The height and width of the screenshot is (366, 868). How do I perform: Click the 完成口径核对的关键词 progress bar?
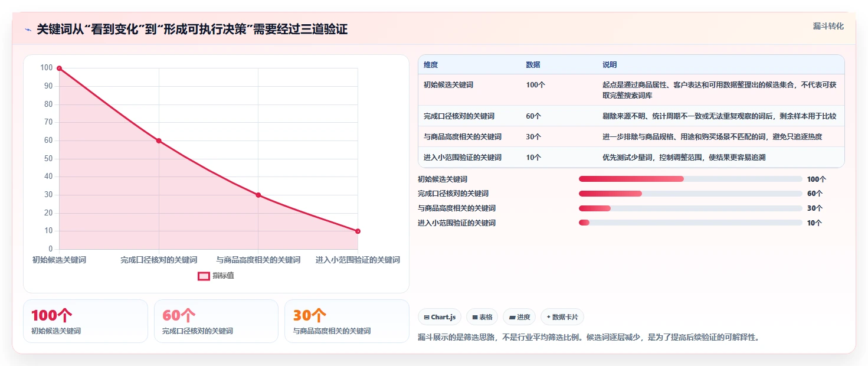tap(690, 194)
